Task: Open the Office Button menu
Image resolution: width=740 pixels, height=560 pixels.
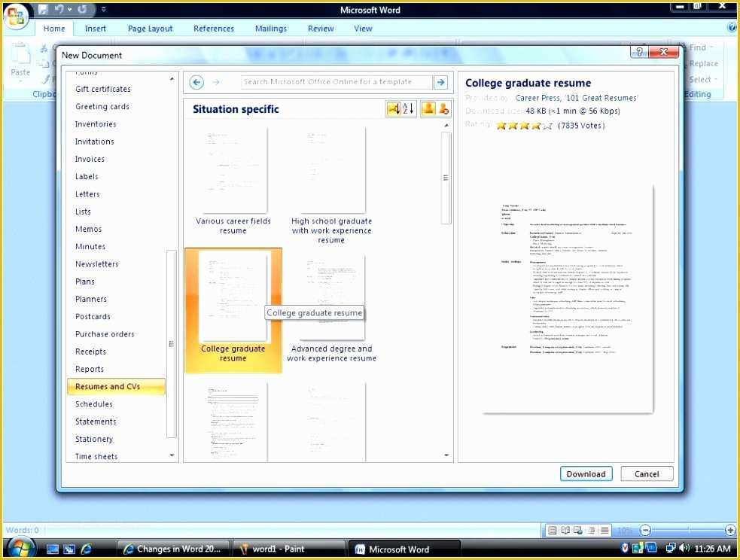Action: (x=16, y=17)
